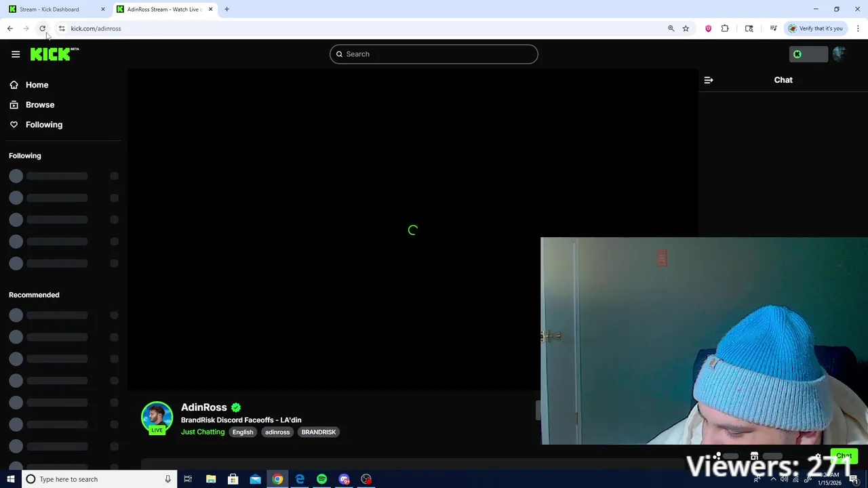Open the pink shield extension

coord(708,28)
